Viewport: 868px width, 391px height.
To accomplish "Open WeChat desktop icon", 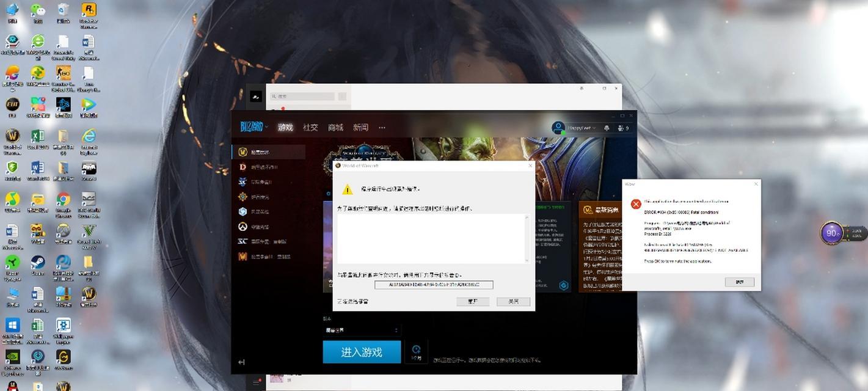I will [x=38, y=12].
